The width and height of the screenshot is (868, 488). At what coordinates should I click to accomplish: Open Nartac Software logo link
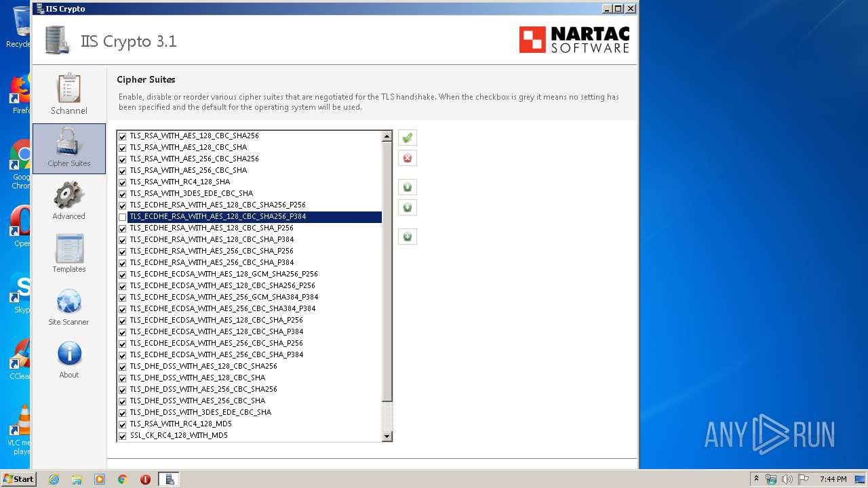pos(574,40)
